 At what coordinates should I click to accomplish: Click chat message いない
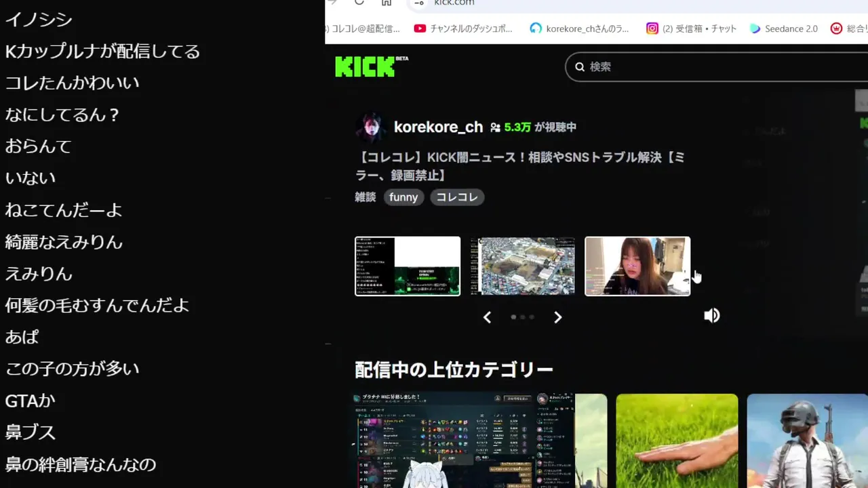pyautogui.click(x=31, y=178)
